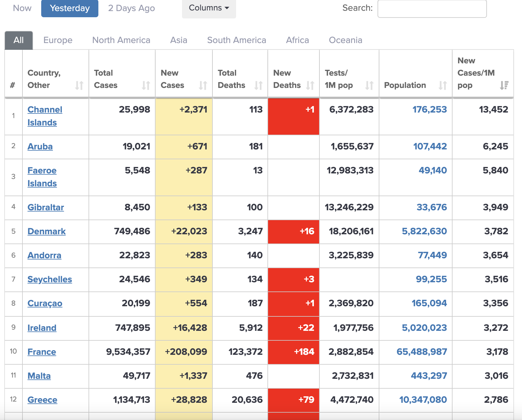Image resolution: width=522 pixels, height=420 pixels.
Task: Open the Europe tab
Action: pyautogui.click(x=58, y=40)
